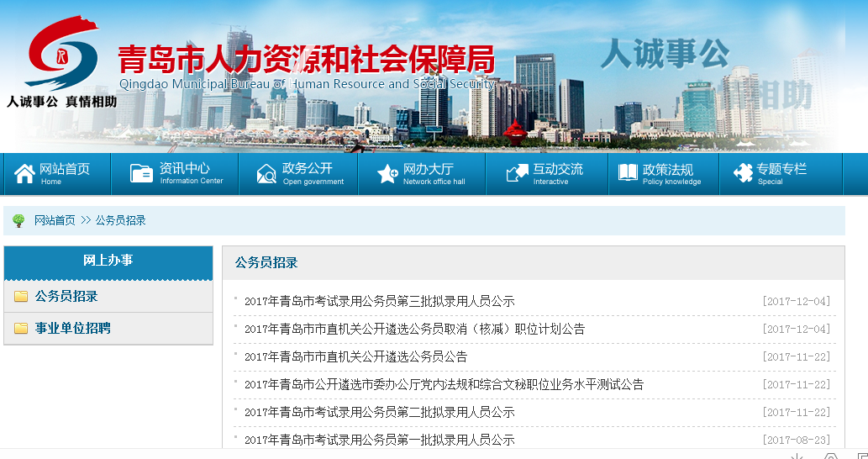Open 党内法规和综合文秘职位业务水平测试公告

[x=444, y=384]
